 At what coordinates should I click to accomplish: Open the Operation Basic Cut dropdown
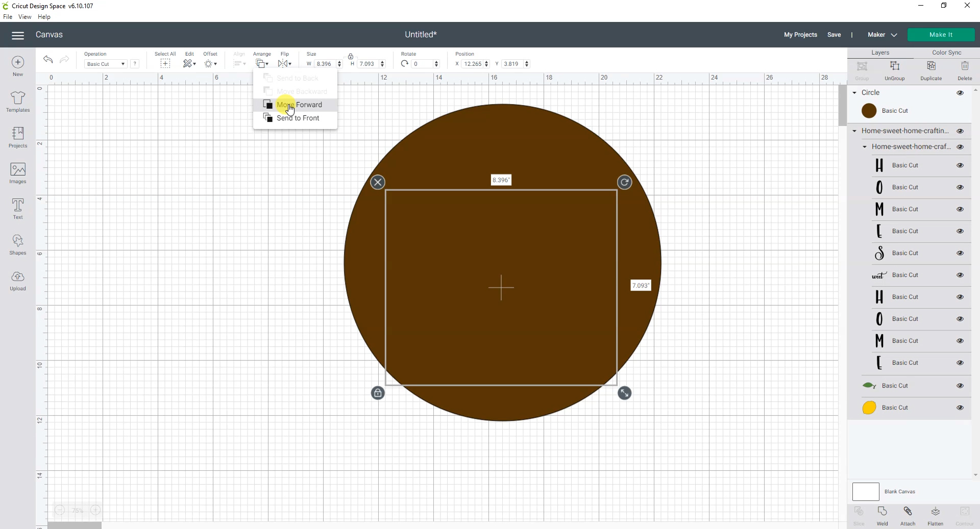pyautogui.click(x=106, y=64)
